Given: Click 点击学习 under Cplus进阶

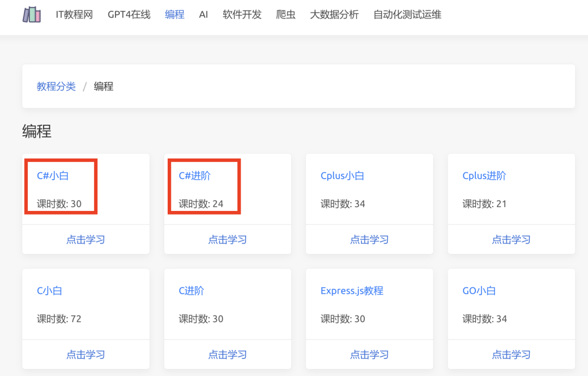Looking at the screenshot, I should tap(511, 239).
